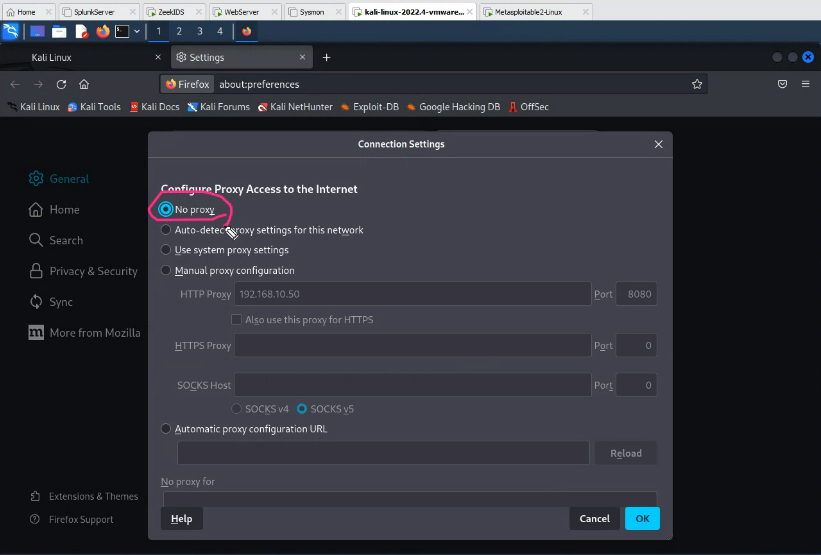Screen dimensions: 821x555
Task: Launch Firefox from the Kali panel
Action: tap(103, 31)
